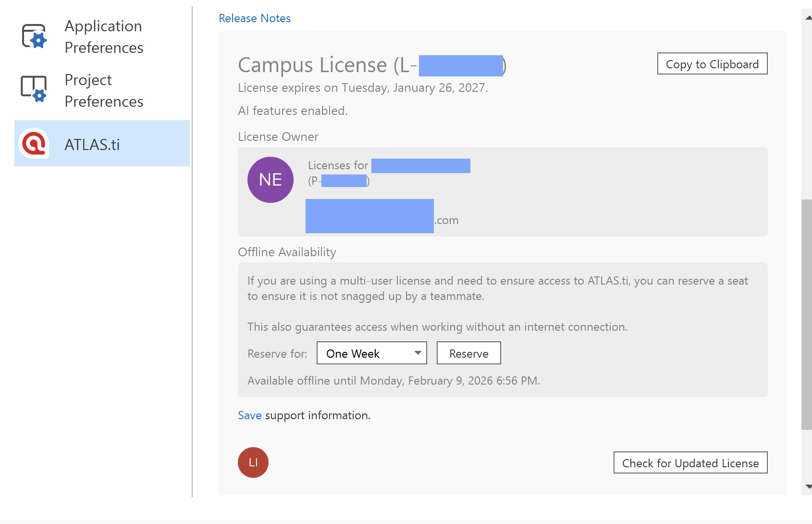Viewport: 812px width, 524px height.
Task: Click the scroll up arrow
Action: coord(808,17)
